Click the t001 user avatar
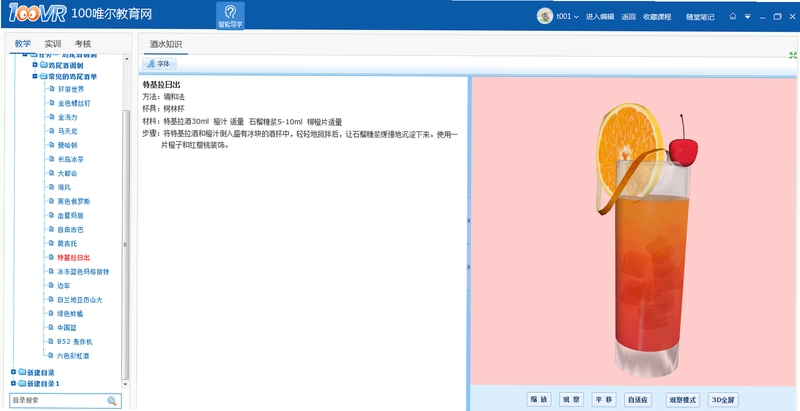The width and height of the screenshot is (800, 411). pyautogui.click(x=545, y=16)
